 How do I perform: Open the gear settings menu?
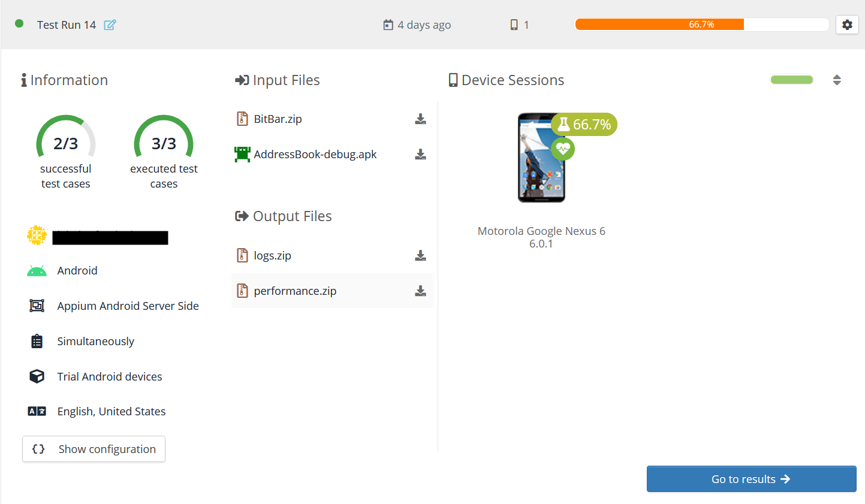pyautogui.click(x=846, y=25)
